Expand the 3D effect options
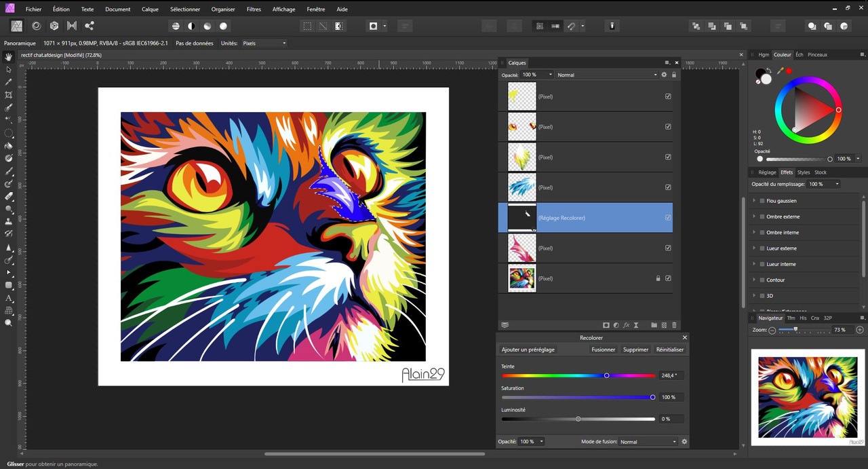Viewport: 868px width, 469px height. click(x=754, y=296)
